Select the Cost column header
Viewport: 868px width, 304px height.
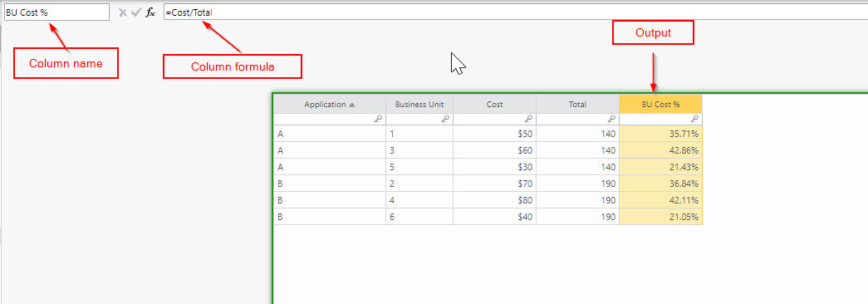[x=494, y=104]
